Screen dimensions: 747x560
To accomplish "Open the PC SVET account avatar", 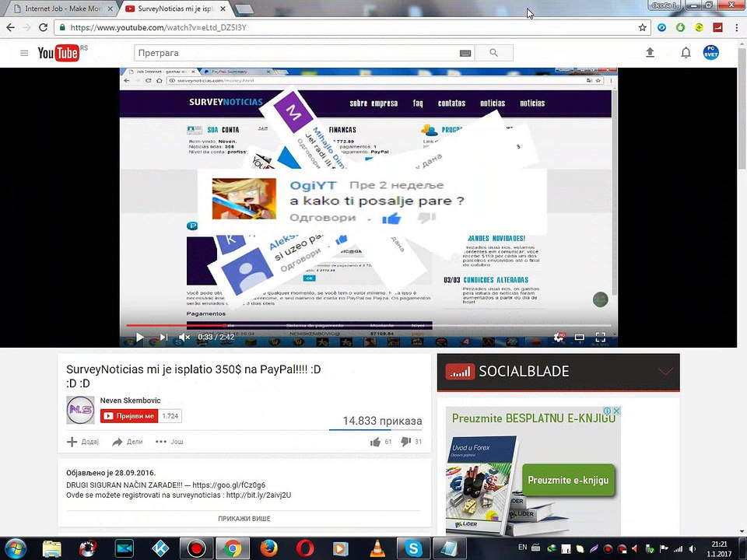I will [x=710, y=52].
